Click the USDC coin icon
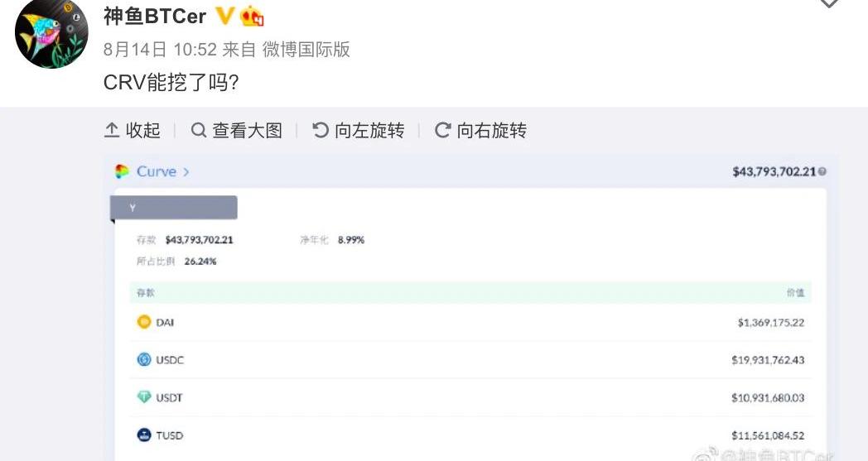 pyautogui.click(x=144, y=359)
